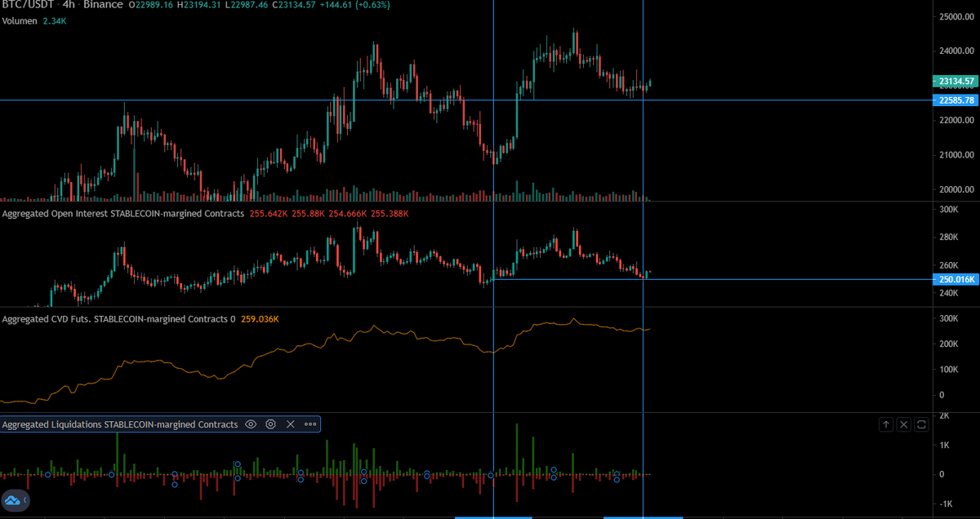Screen dimensions: 980x519
Task: Click the CVD value 259.036K
Action: click(x=260, y=319)
